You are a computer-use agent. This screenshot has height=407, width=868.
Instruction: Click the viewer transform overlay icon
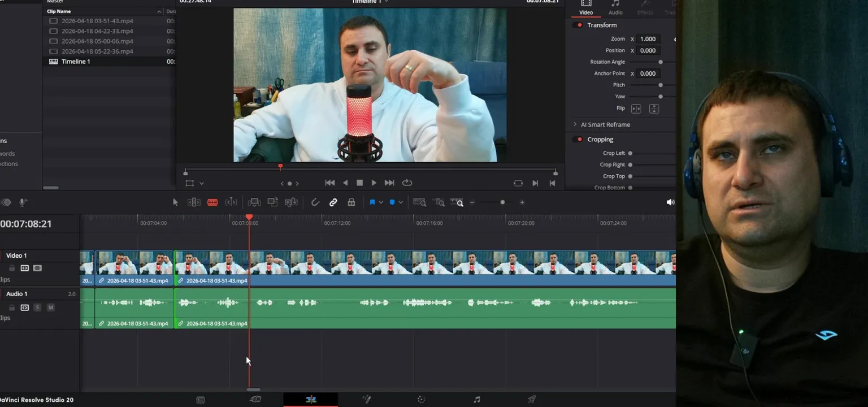point(189,183)
